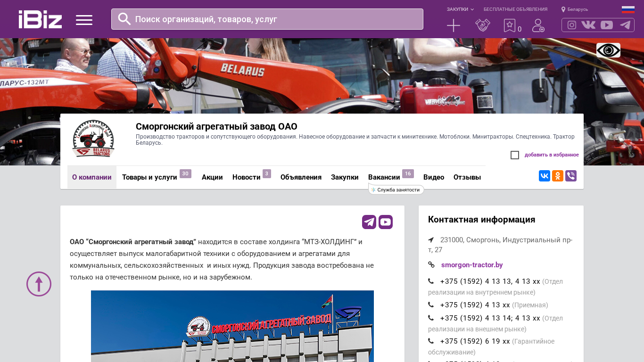Open the handshake deals icon
Image resolution: width=644 pixels, height=362 pixels.
click(x=483, y=25)
